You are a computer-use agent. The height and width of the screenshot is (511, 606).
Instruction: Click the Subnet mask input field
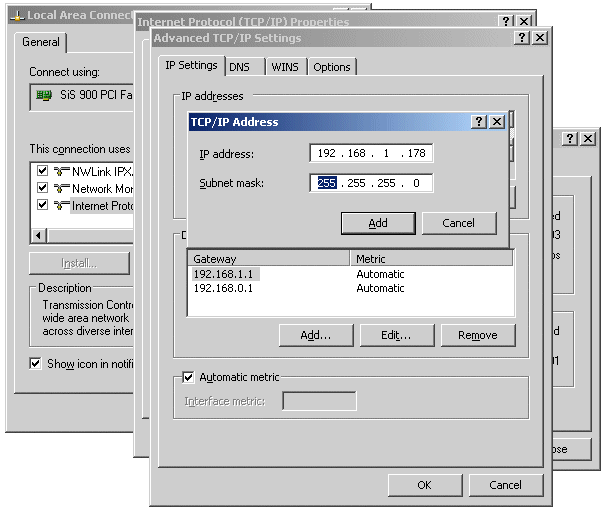(371, 183)
